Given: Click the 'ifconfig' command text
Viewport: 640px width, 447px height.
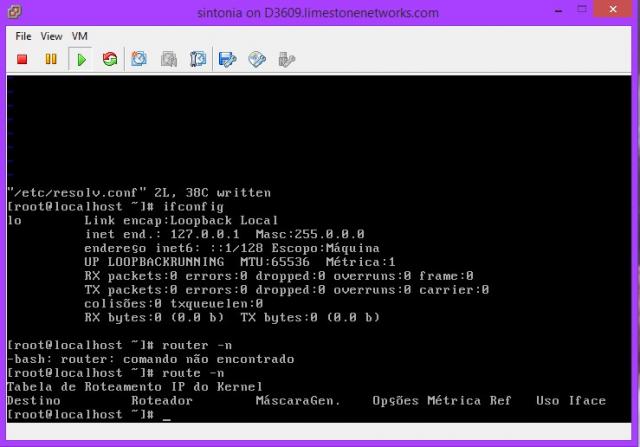Looking at the screenshot, I should coord(193,207).
